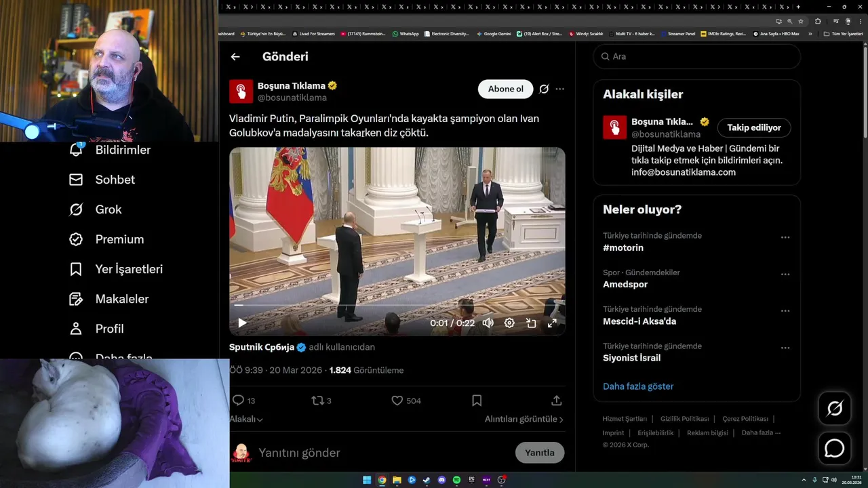
Task: Open Epic Games launcher from taskbar
Action: [471, 480]
